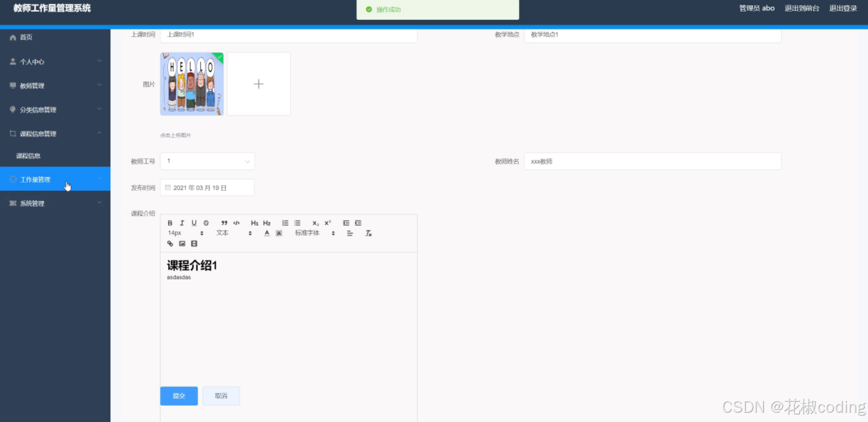Click the 教师工作量管理系统 title

coord(52,8)
